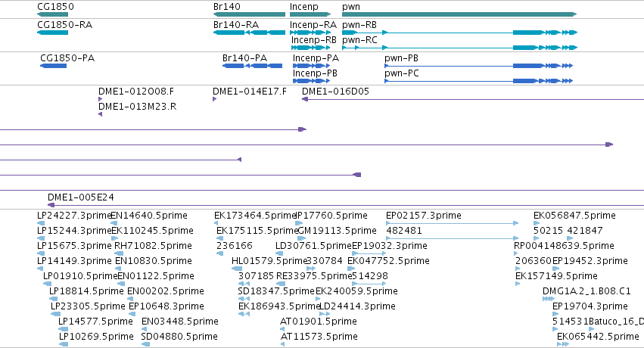Click EST label LP01910.5prime
644x348 pixels.
tap(80, 276)
